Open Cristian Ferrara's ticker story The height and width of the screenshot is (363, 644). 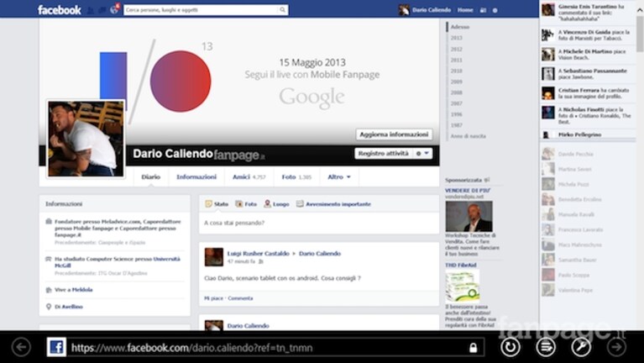[588, 93]
